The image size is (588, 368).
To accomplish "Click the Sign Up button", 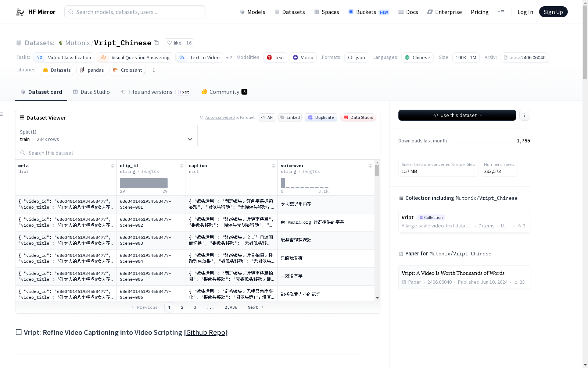I will (553, 12).
